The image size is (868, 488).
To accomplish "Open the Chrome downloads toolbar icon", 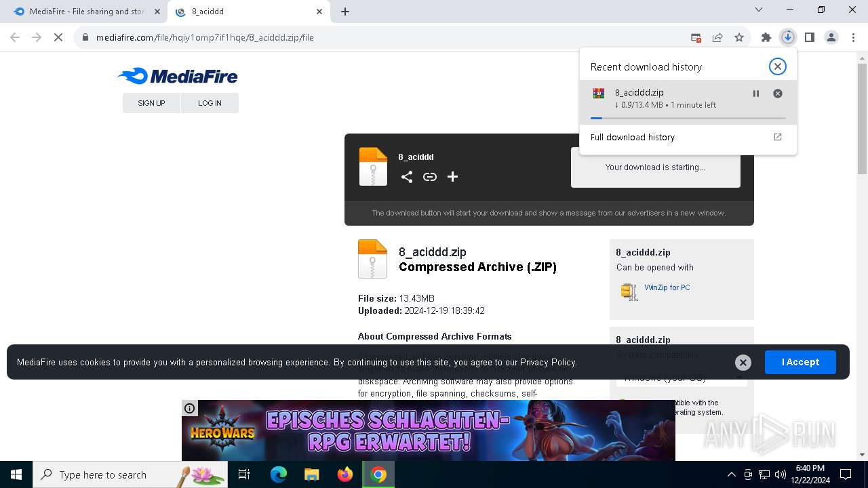I will pyautogui.click(x=787, y=37).
